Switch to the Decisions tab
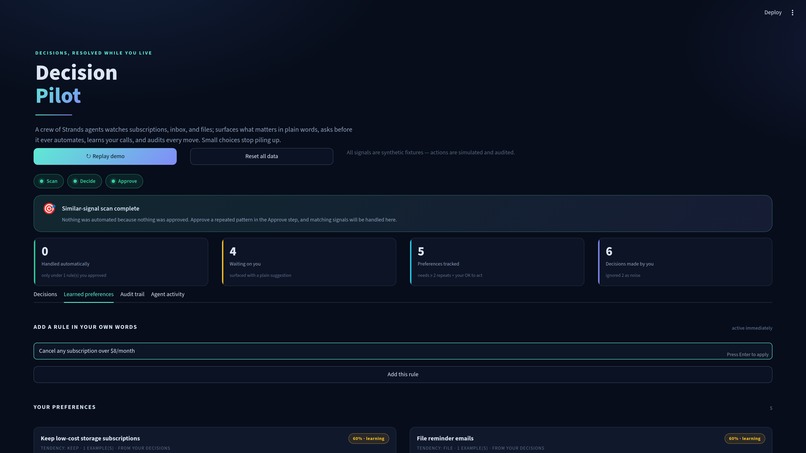The image size is (806, 453). tap(45, 294)
